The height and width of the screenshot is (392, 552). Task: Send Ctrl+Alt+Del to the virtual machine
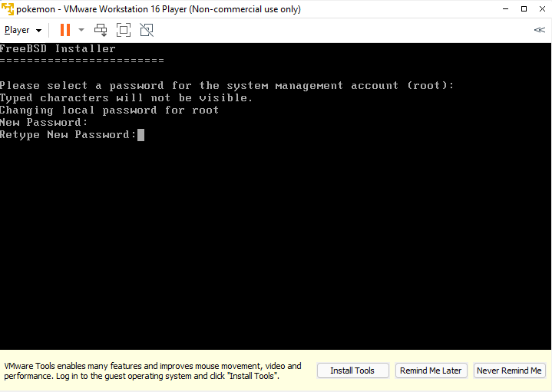click(101, 30)
